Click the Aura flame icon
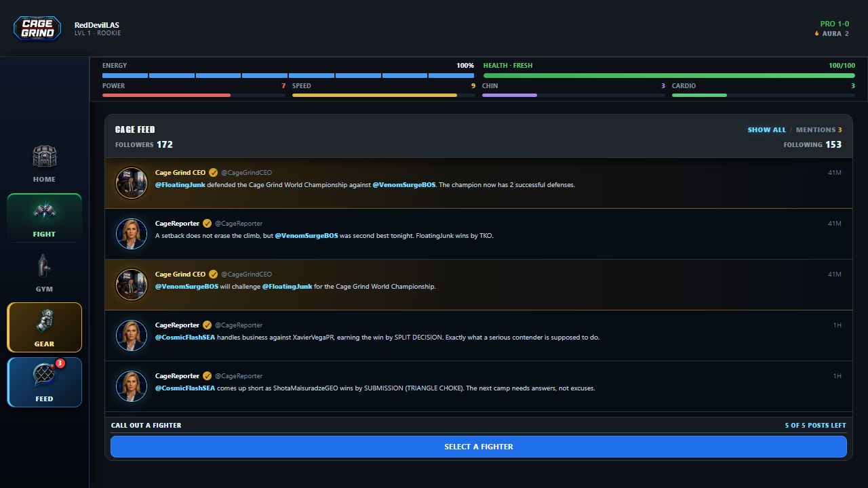This screenshot has height=488, width=868. coord(816,33)
